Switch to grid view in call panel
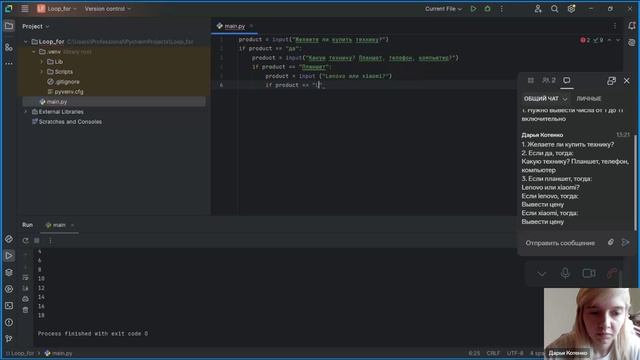Image resolution: width=640 pixels, height=360 pixels. click(531, 80)
